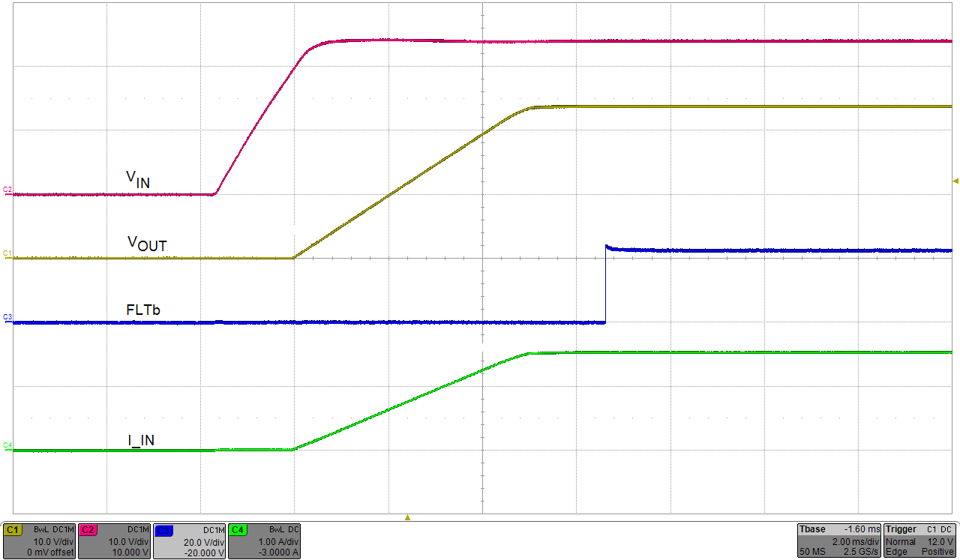
Task: Click the Normal trigger mode label
Action: [904, 541]
